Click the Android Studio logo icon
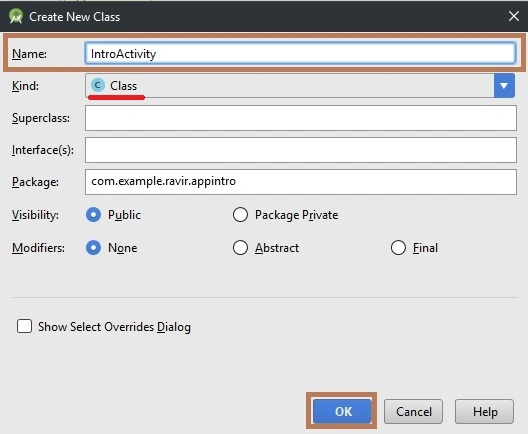The width and height of the screenshot is (528, 434). (x=16, y=16)
